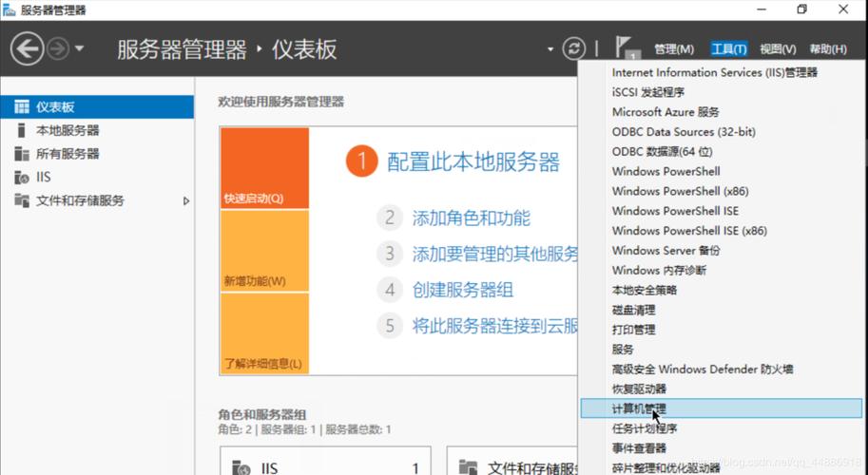Select the 了解详细信息(L) tile

tap(264, 333)
